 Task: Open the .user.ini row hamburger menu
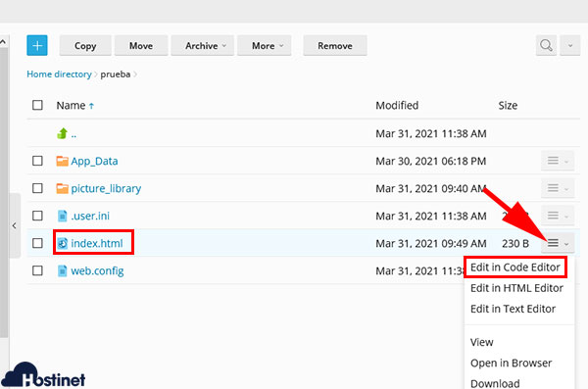click(558, 216)
